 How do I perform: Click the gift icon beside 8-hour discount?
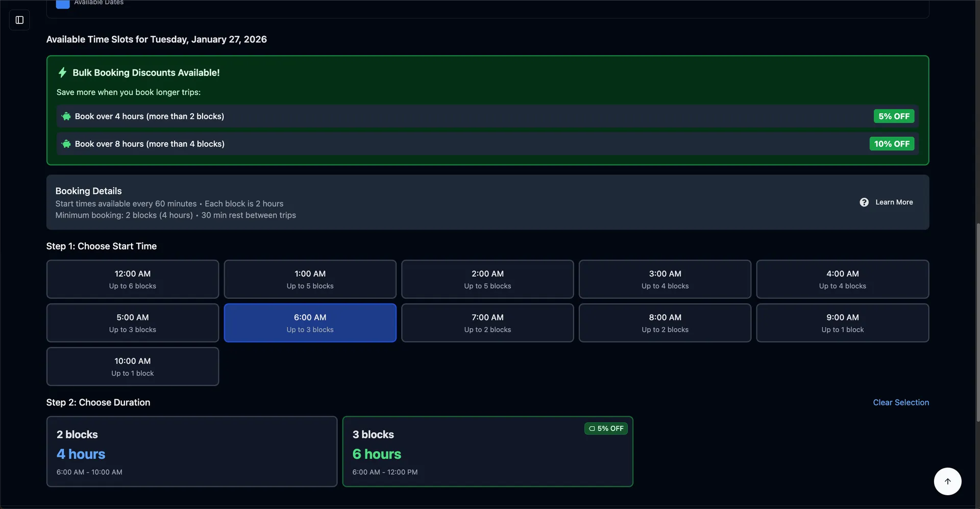click(66, 144)
